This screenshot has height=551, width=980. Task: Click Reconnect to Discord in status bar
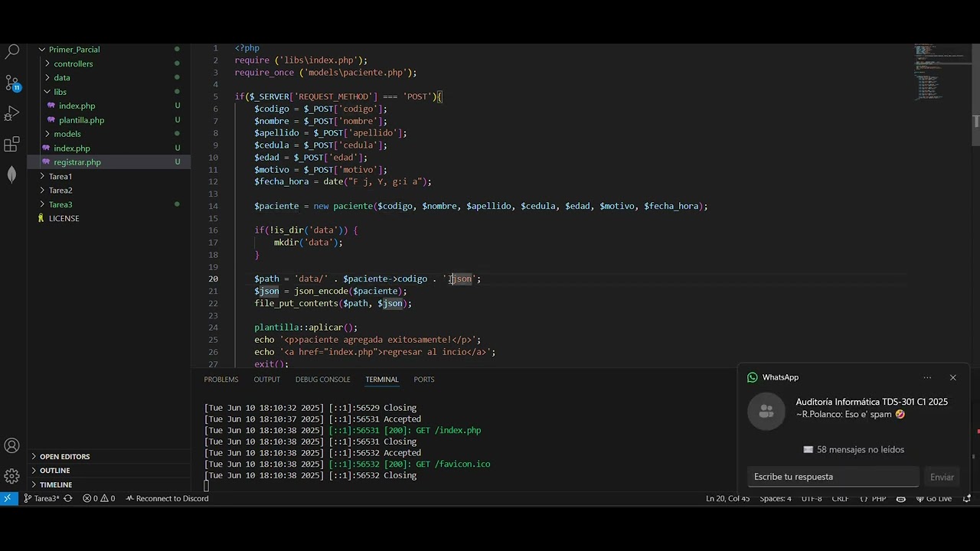tap(167, 498)
